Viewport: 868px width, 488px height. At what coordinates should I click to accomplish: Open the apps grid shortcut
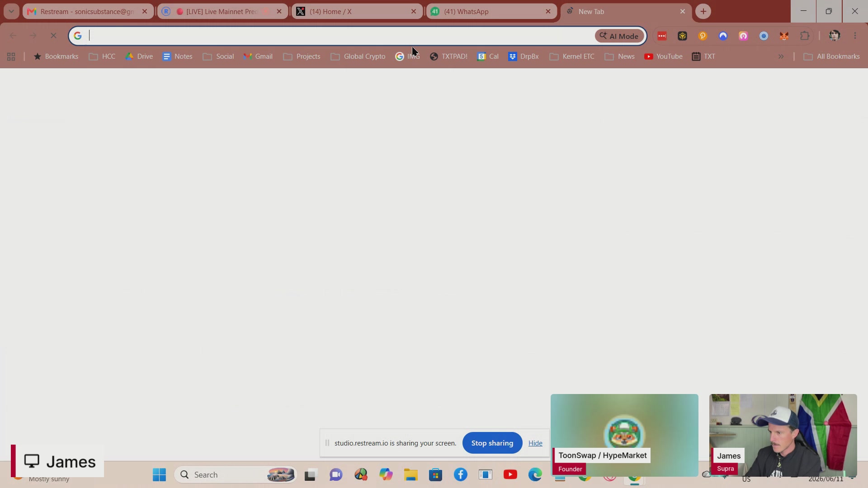[11, 56]
